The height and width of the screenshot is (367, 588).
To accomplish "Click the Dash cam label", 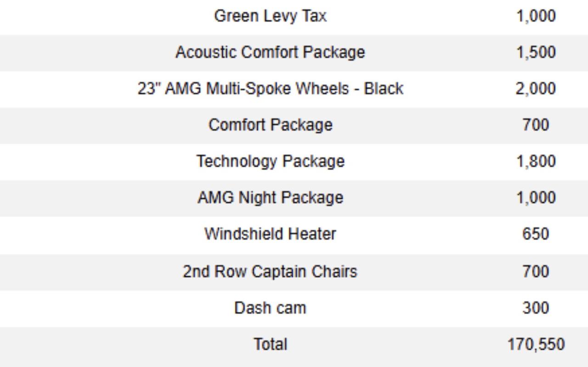I will tap(270, 308).
